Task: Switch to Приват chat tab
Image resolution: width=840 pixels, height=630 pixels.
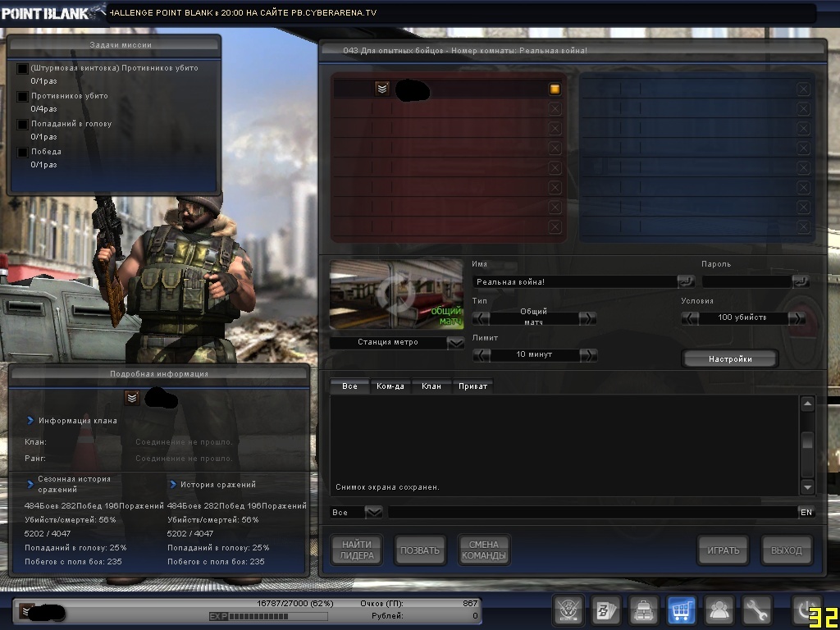Action: (x=473, y=386)
